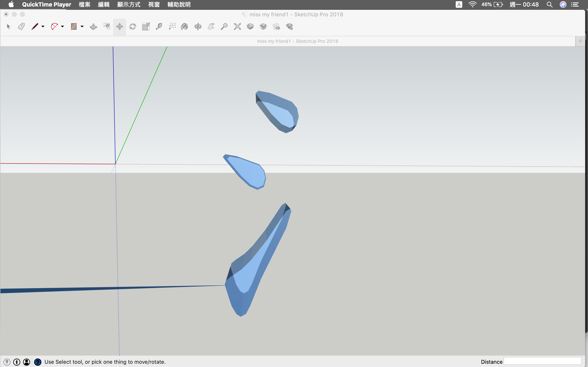Expand the Pencil line tool dropdown
This screenshot has height=367, width=588.
43,27
